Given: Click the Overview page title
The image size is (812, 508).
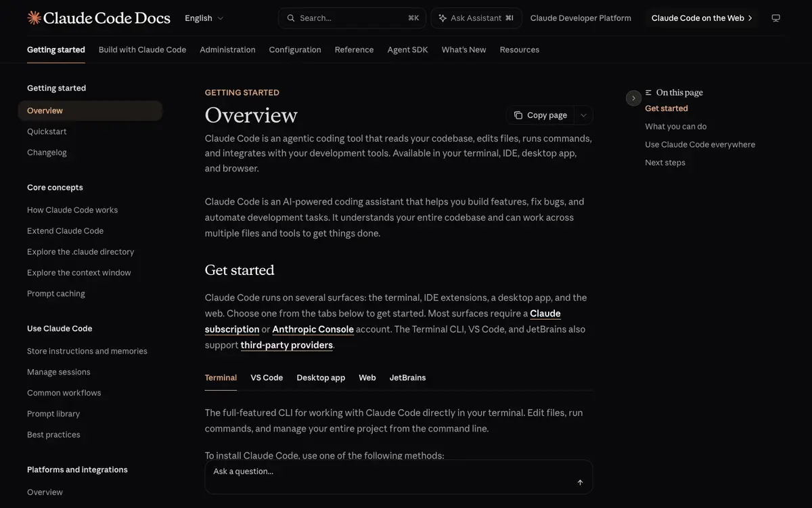Looking at the screenshot, I should tap(251, 115).
